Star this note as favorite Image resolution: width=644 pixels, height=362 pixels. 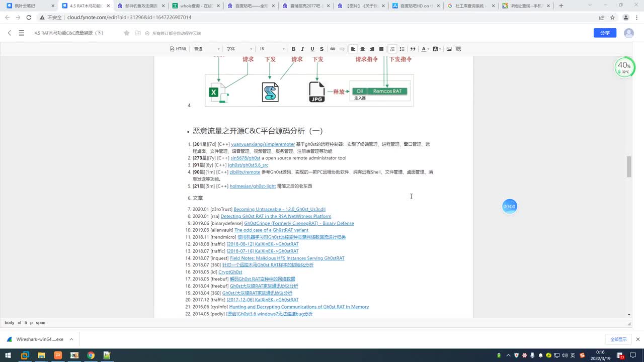tap(127, 33)
